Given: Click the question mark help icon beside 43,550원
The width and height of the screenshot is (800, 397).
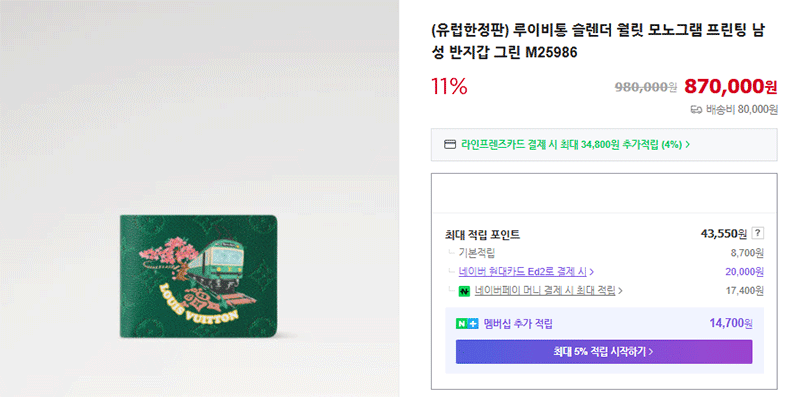Looking at the screenshot, I should coord(758,234).
